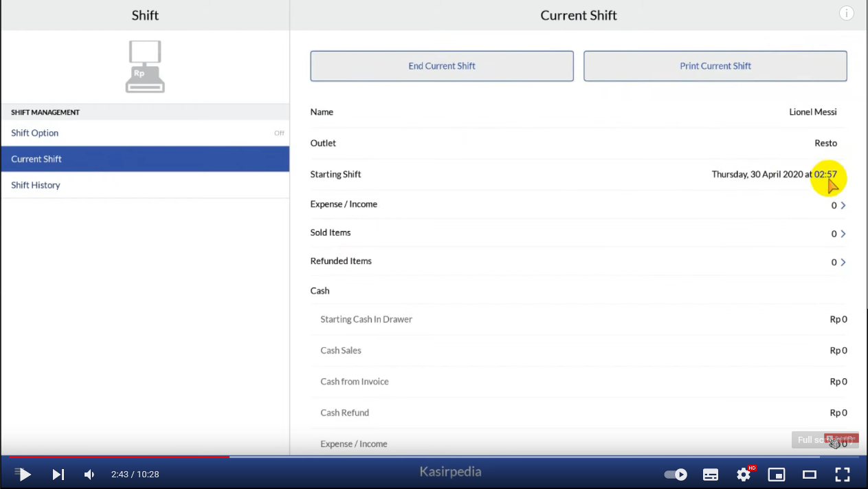Click the Kasirpedia channel watermark text
The height and width of the screenshot is (489, 868).
[451, 472]
